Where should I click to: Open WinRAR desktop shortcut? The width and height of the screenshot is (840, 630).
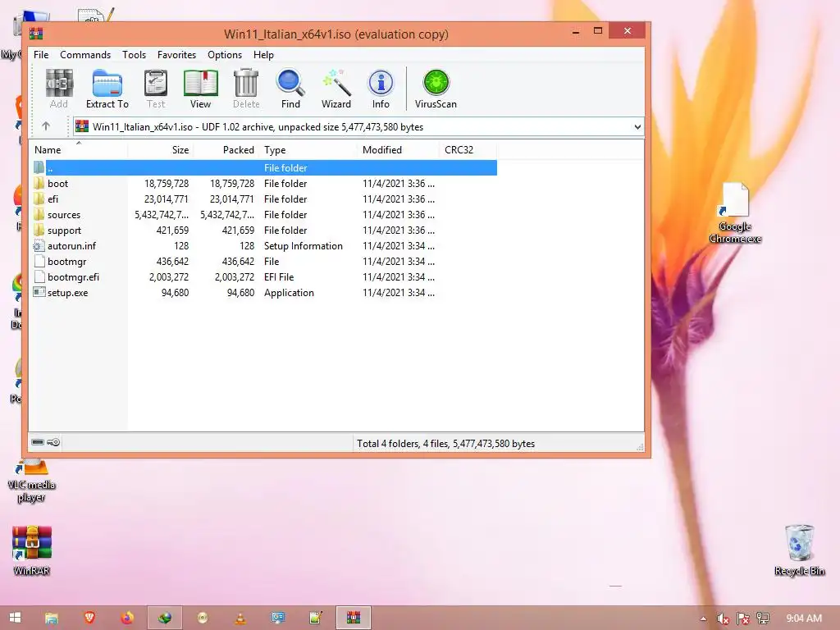[32, 550]
